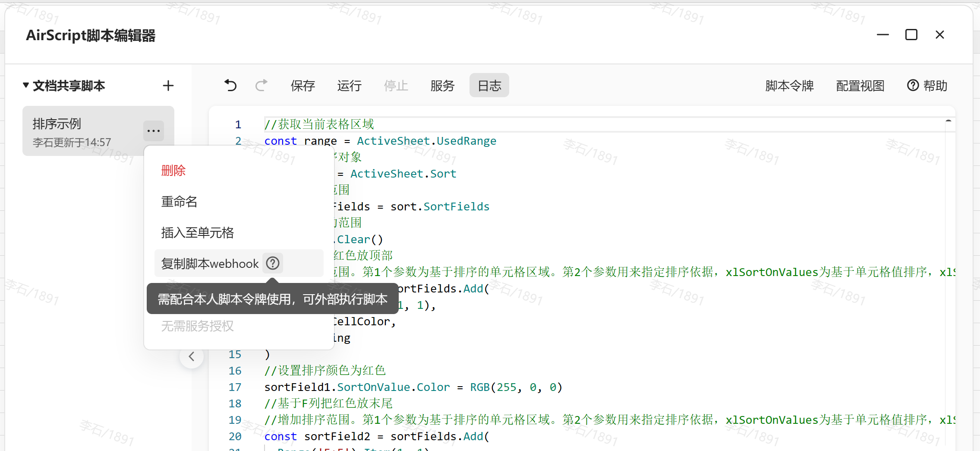This screenshot has width=980, height=451.
Task: Click 保存 to save the script
Action: [303, 86]
